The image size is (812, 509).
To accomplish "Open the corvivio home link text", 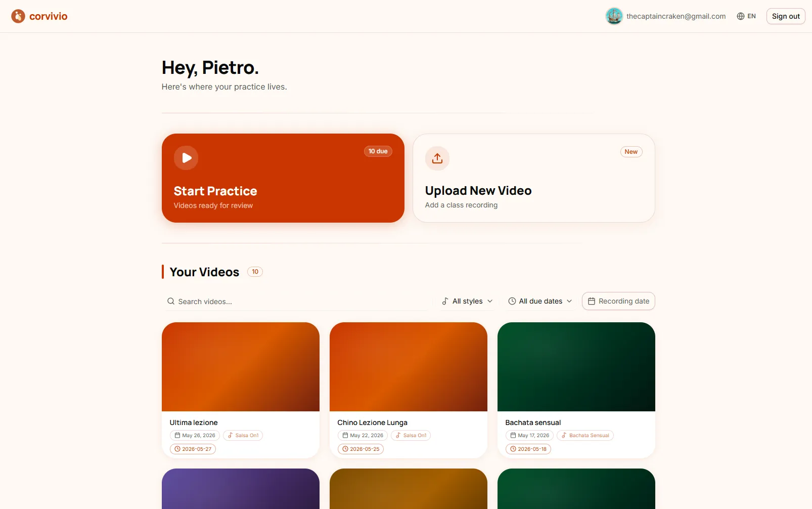I will tap(48, 16).
